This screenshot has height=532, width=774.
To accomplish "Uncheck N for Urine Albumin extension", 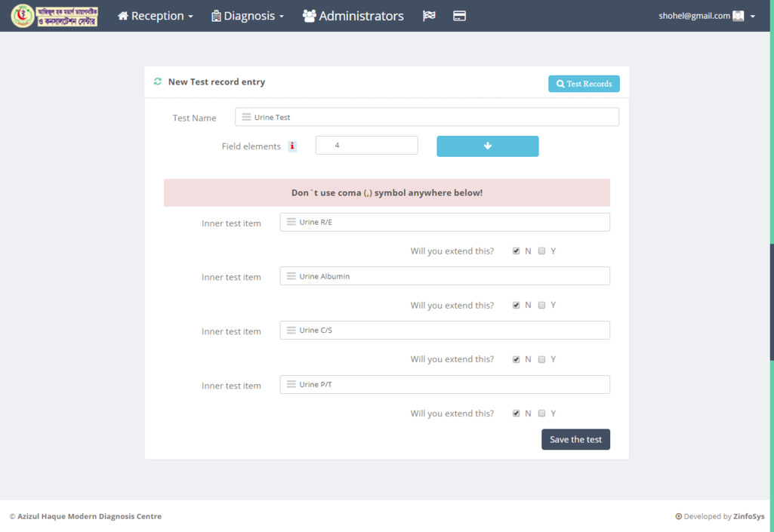I will [517, 306].
